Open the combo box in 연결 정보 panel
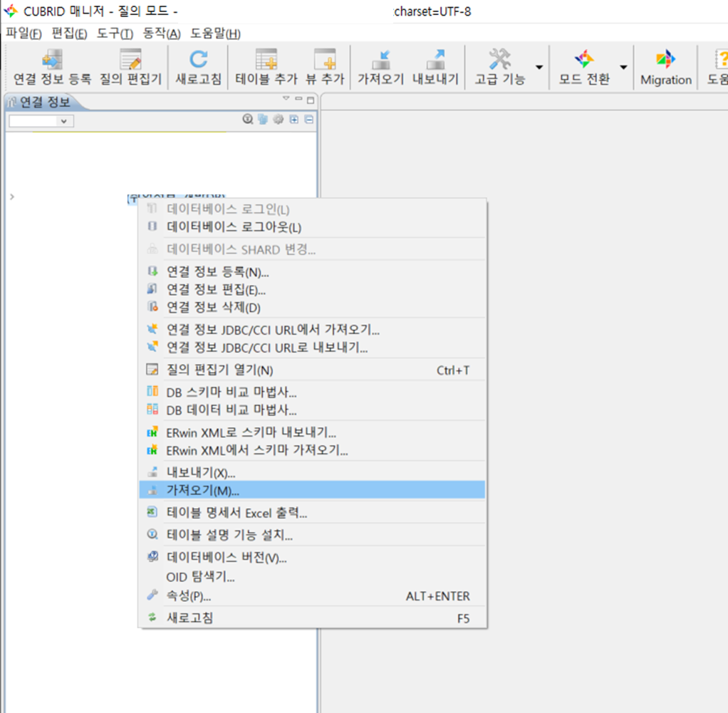 (41, 121)
